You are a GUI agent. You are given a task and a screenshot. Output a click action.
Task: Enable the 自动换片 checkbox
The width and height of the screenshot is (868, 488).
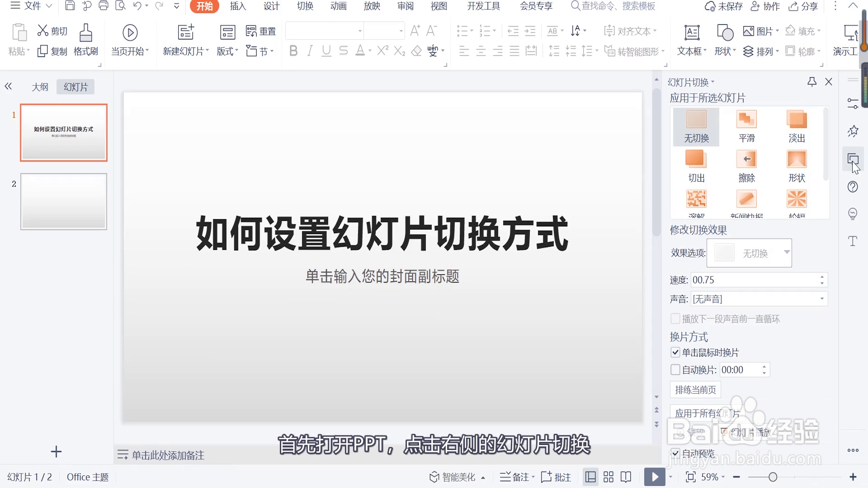click(675, 370)
